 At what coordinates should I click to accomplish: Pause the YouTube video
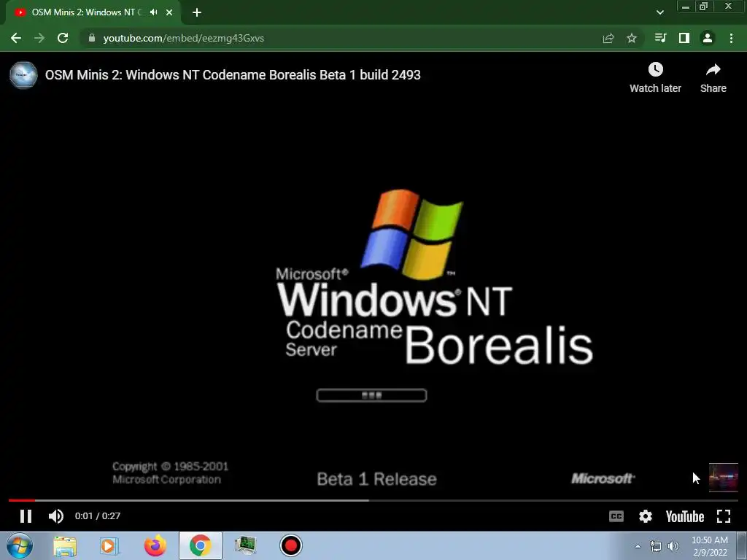(x=26, y=516)
